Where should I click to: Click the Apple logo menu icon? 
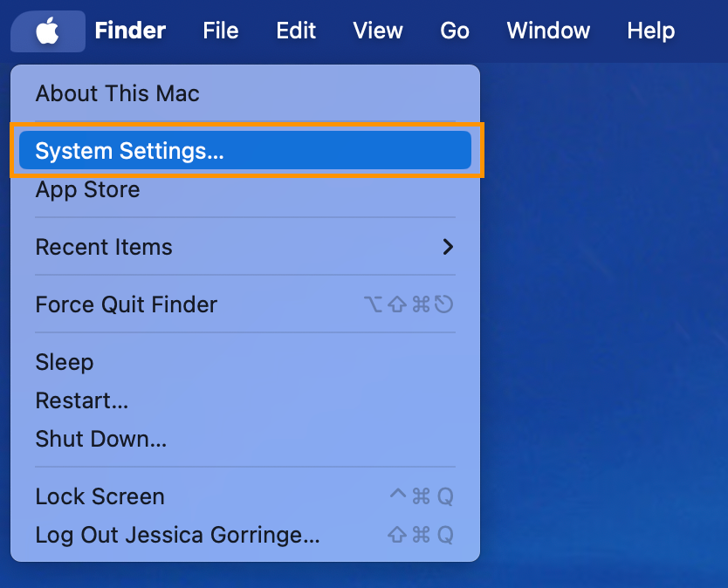point(48,31)
